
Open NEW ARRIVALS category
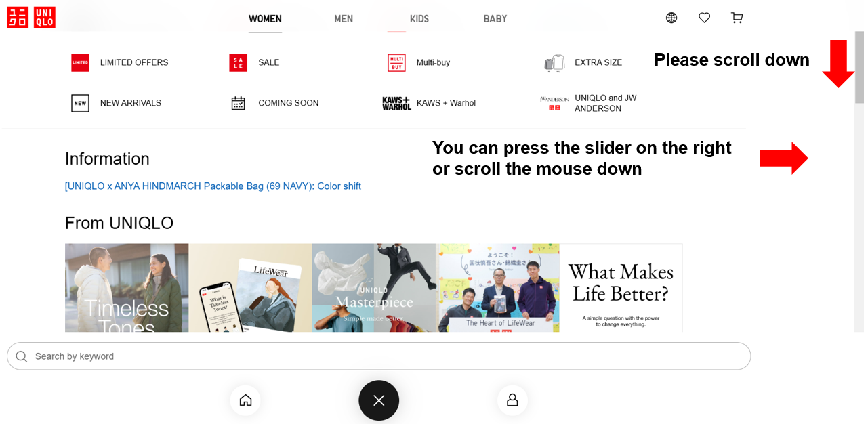(131, 103)
